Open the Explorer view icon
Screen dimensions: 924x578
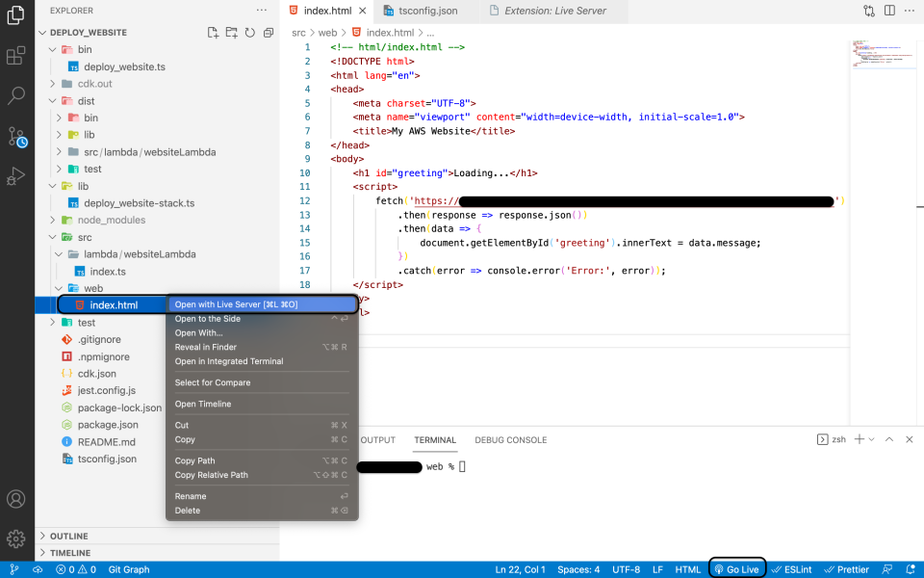coord(15,15)
